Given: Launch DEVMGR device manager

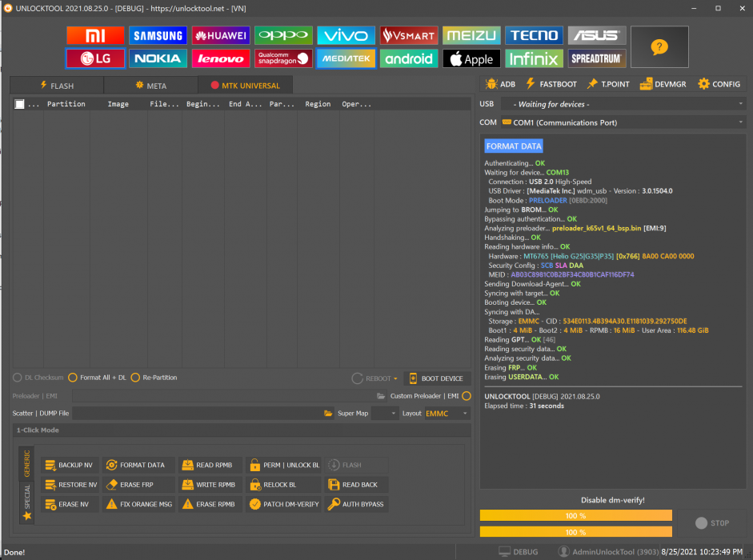Looking at the screenshot, I should pos(663,84).
